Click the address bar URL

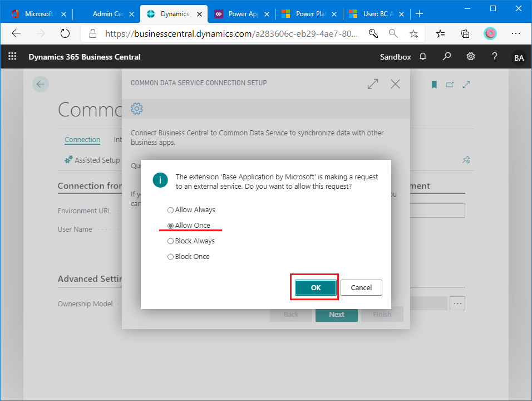[x=231, y=33]
